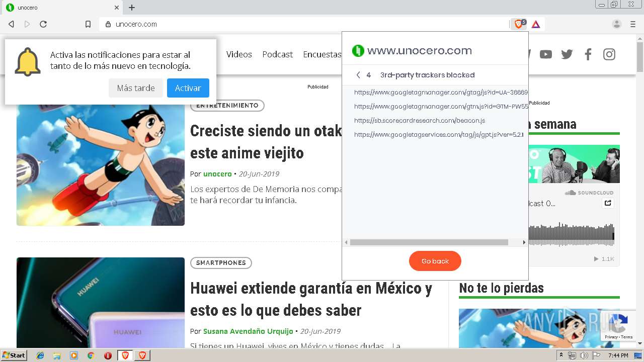The image size is (644, 362).
Task: Select the googletagmanager gtm.js tracker URL
Action: pyautogui.click(x=441, y=107)
